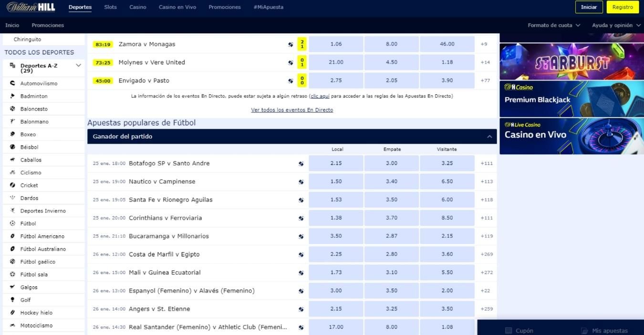Screen dimensions: 644x335
Task: Select the Fútbol icon in the sports list
Action: pos(12,223)
